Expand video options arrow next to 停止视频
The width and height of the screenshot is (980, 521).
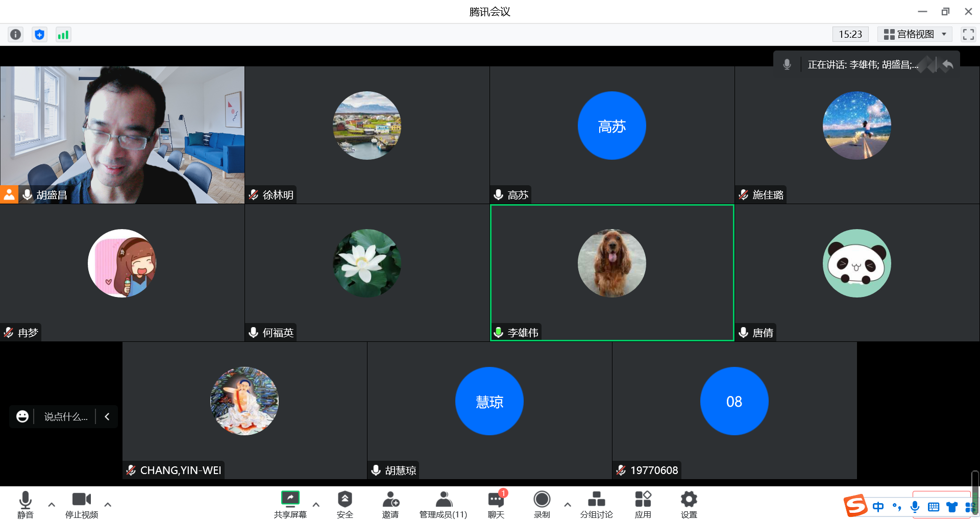click(x=108, y=504)
